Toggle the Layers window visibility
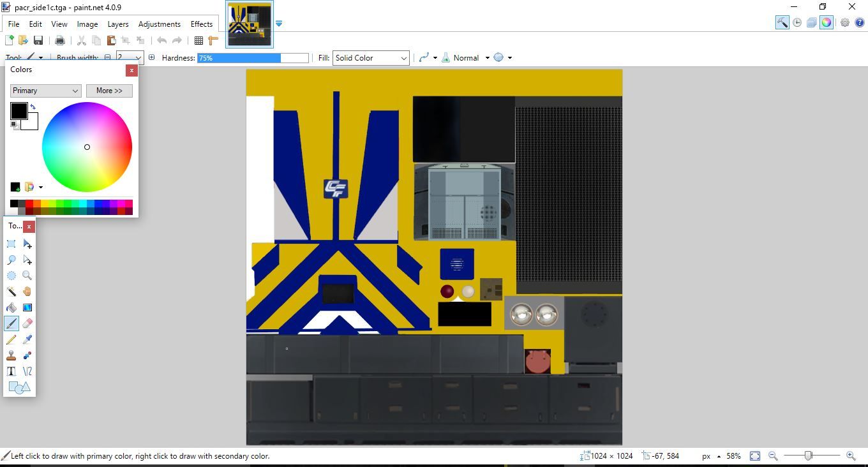Viewport: 868px width, 467px height. (811, 22)
